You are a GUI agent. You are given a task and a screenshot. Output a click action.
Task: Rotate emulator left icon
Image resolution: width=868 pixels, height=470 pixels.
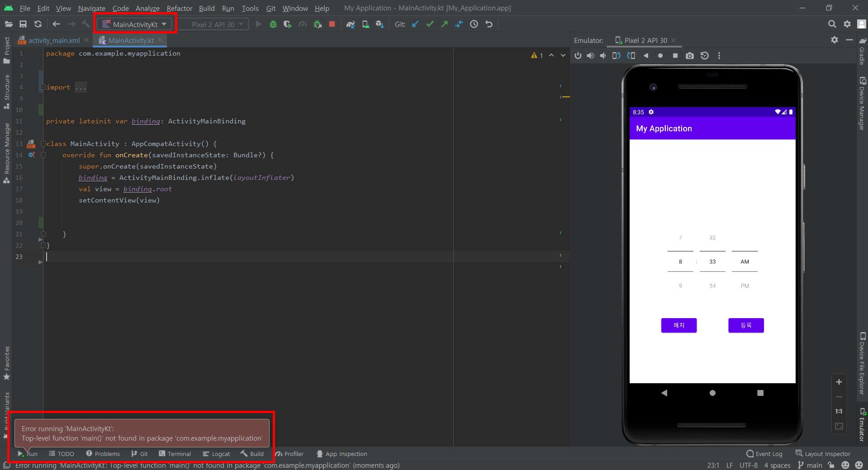click(617, 56)
